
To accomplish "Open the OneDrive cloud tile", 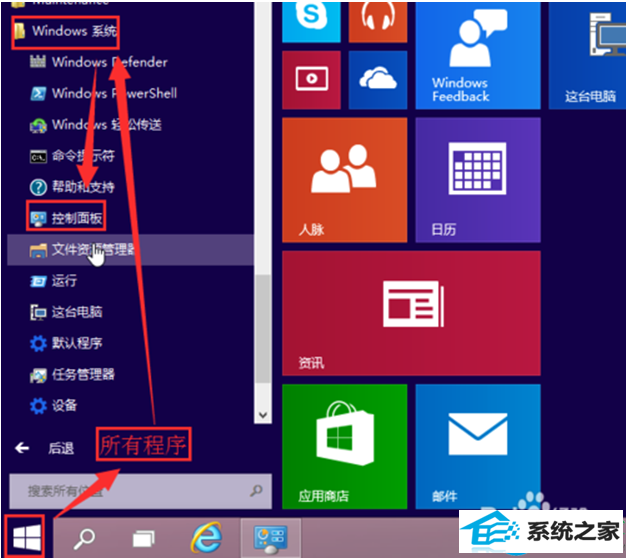I will pos(378,80).
